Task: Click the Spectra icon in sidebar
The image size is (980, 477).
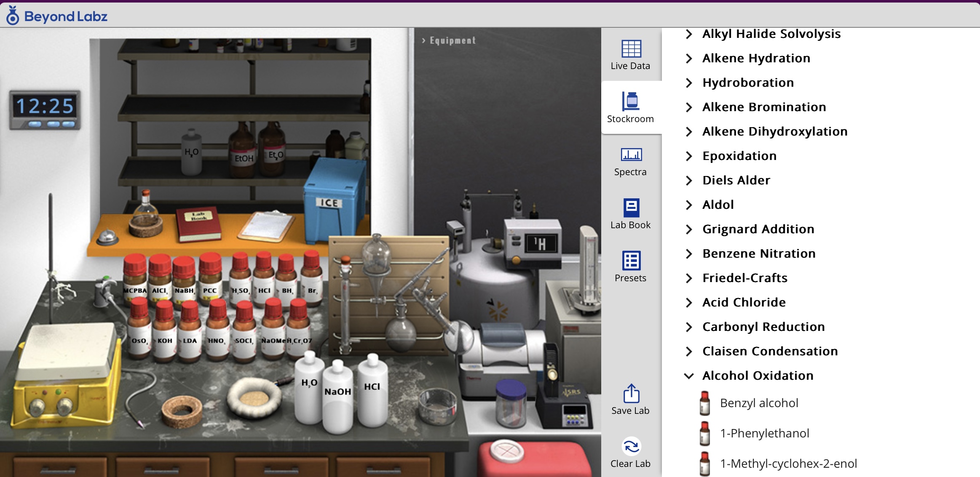Action: tap(631, 155)
